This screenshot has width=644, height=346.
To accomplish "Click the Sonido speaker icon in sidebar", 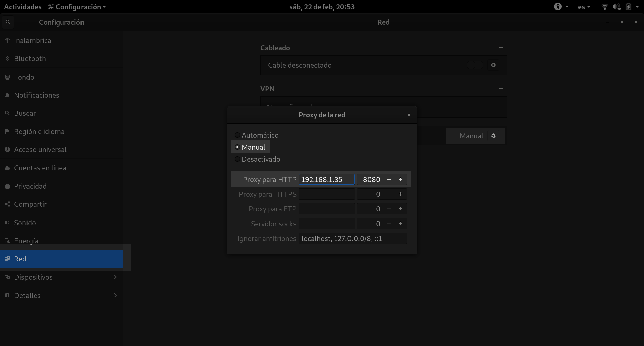I will click(x=7, y=223).
